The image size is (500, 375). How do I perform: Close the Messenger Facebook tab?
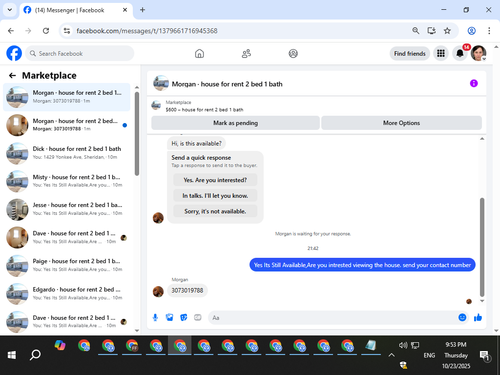[x=125, y=10]
